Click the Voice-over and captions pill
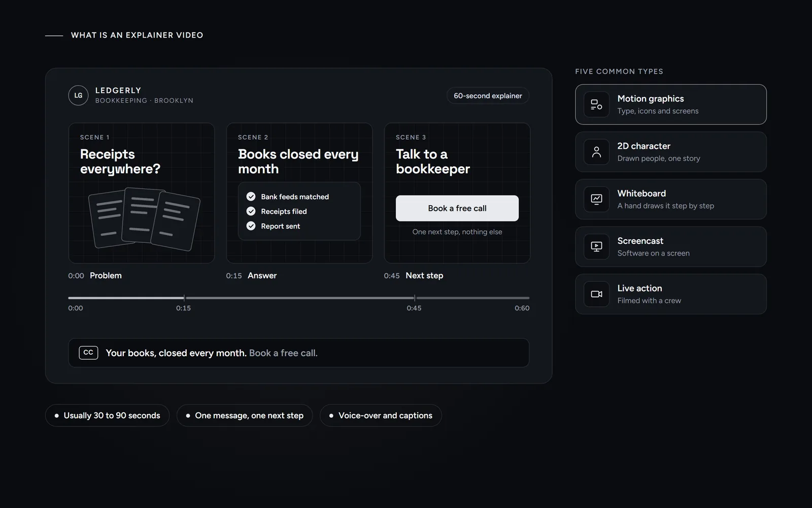 point(381,416)
